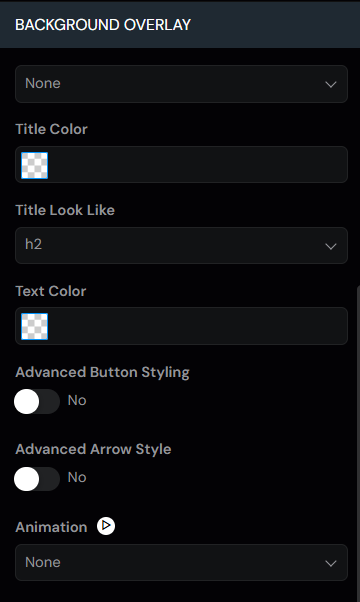360x602 pixels.
Task: Click the chevron arrow in Animation dropdown
Action: pyautogui.click(x=330, y=563)
